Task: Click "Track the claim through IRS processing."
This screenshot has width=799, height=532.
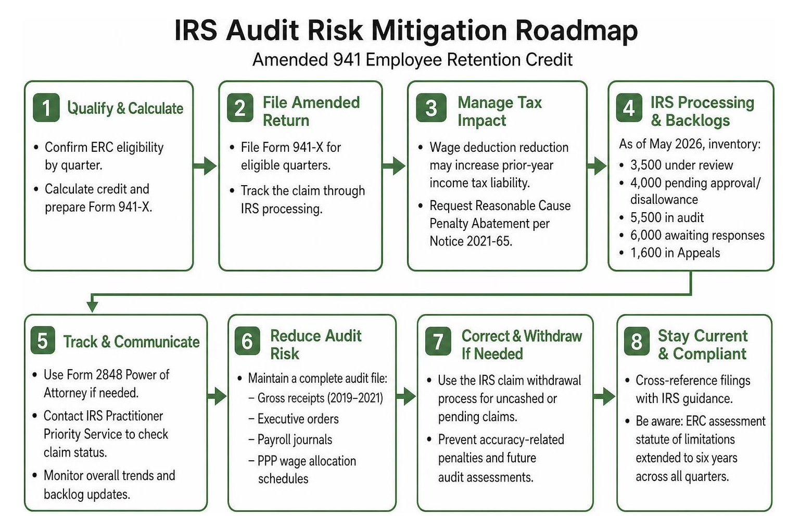Action: (303, 200)
